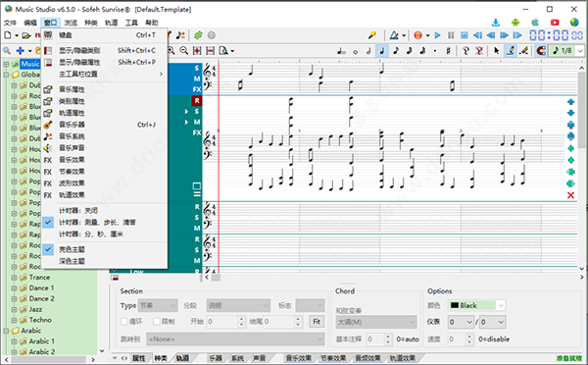Switch to 轨道 bottom tab
This screenshot has width=588, height=365.
pos(182,358)
